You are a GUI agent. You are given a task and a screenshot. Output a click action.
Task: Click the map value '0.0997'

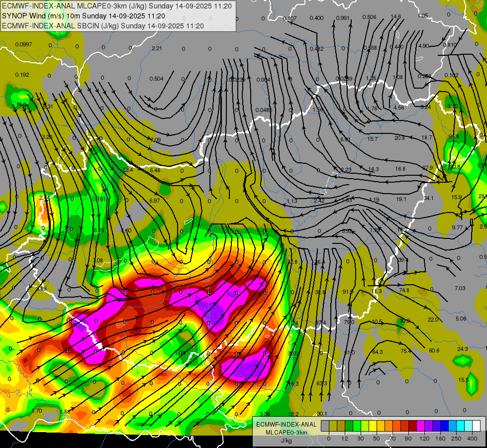tap(23, 44)
